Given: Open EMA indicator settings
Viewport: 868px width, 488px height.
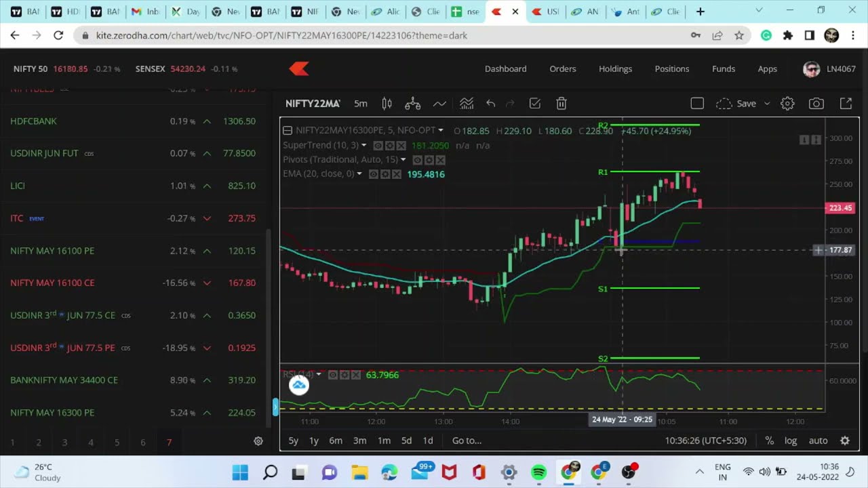Looking at the screenshot, I should click(x=384, y=174).
